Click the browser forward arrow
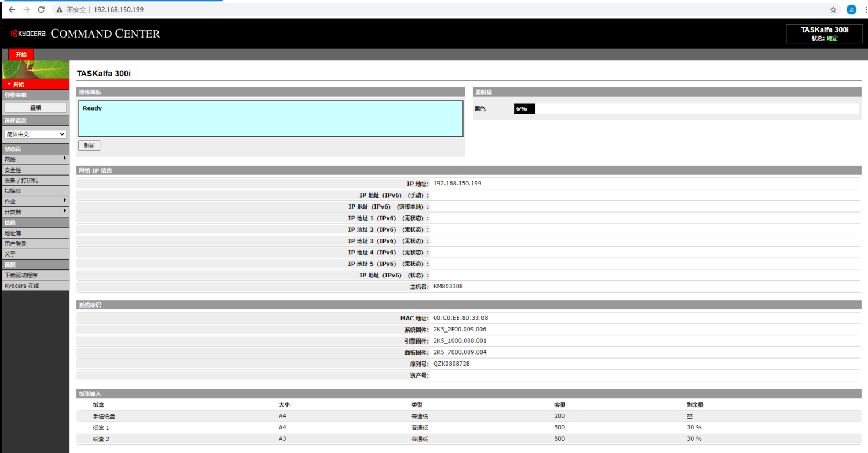The width and height of the screenshot is (868, 453). click(27, 10)
